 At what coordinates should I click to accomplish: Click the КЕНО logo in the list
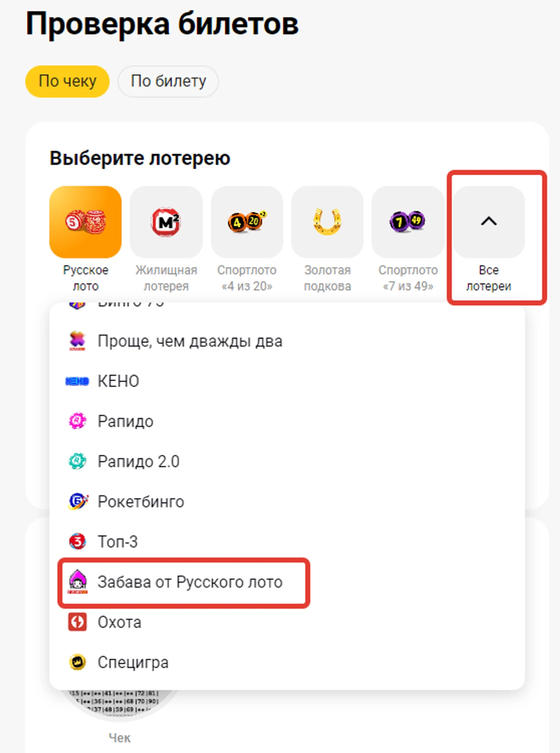tap(77, 381)
